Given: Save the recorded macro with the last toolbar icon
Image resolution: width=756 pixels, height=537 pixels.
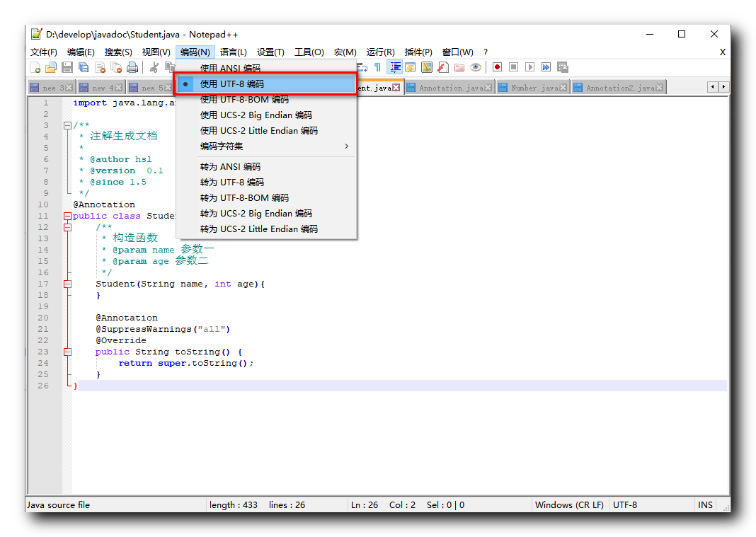Looking at the screenshot, I should pos(563,67).
